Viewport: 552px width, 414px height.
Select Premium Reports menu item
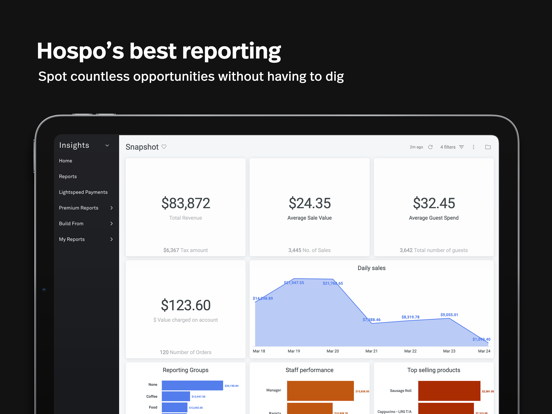click(79, 208)
